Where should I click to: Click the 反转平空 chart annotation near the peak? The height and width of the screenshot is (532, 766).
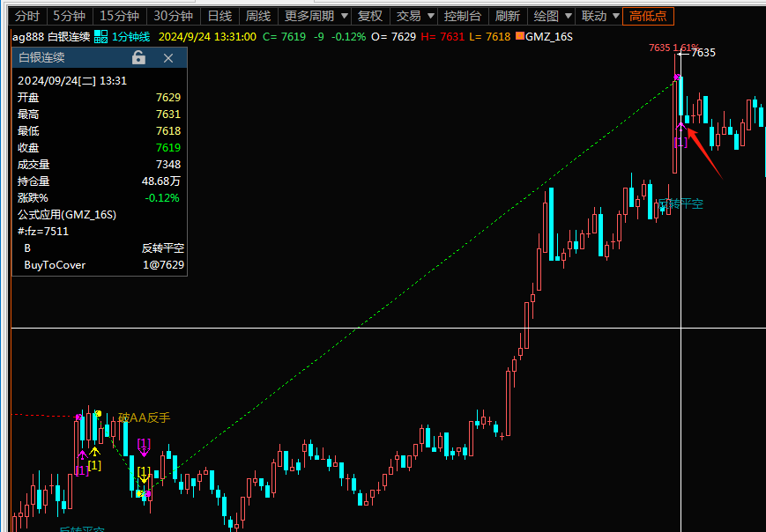pyautogui.click(x=680, y=204)
